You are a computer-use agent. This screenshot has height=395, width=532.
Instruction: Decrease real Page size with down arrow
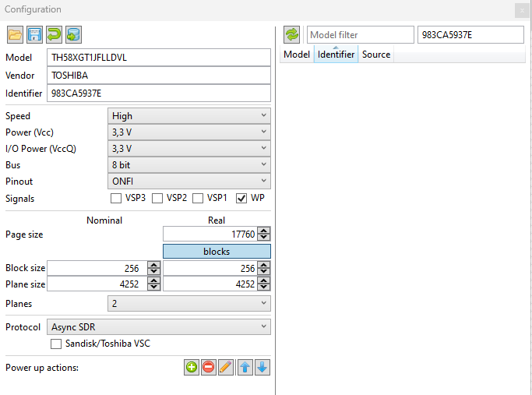click(263, 237)
